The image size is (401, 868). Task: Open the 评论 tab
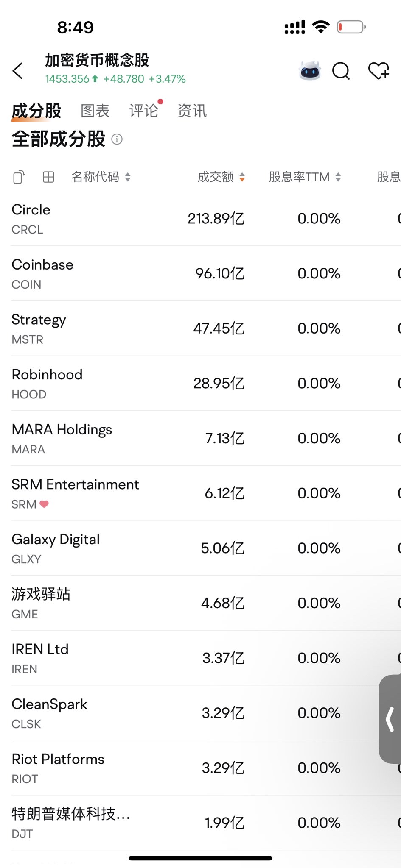coord(144,111)
